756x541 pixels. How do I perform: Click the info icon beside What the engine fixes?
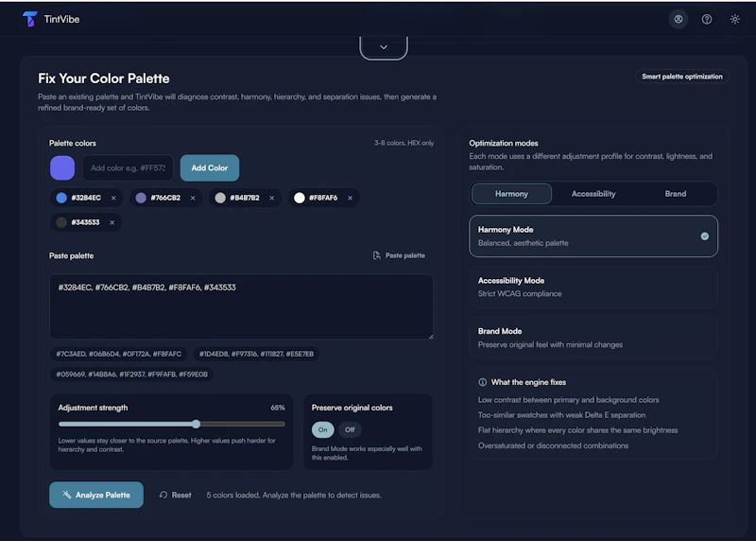[x=482, y=382]
